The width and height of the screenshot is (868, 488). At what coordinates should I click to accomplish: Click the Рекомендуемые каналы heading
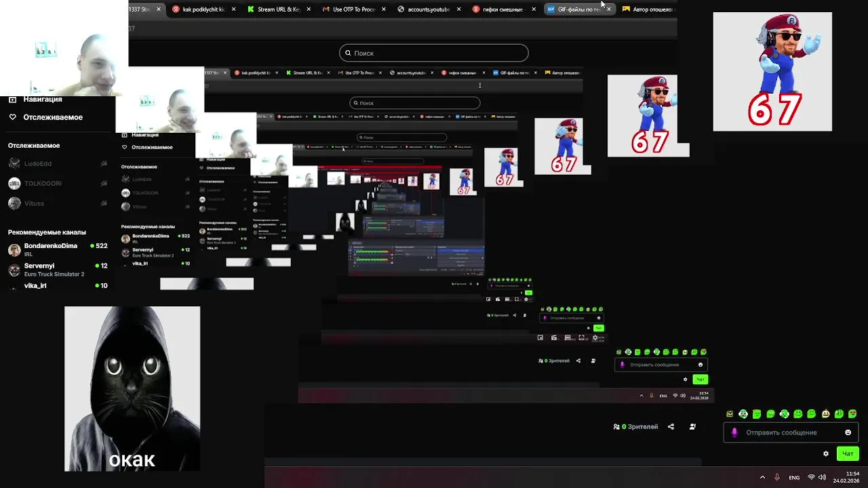47,232
